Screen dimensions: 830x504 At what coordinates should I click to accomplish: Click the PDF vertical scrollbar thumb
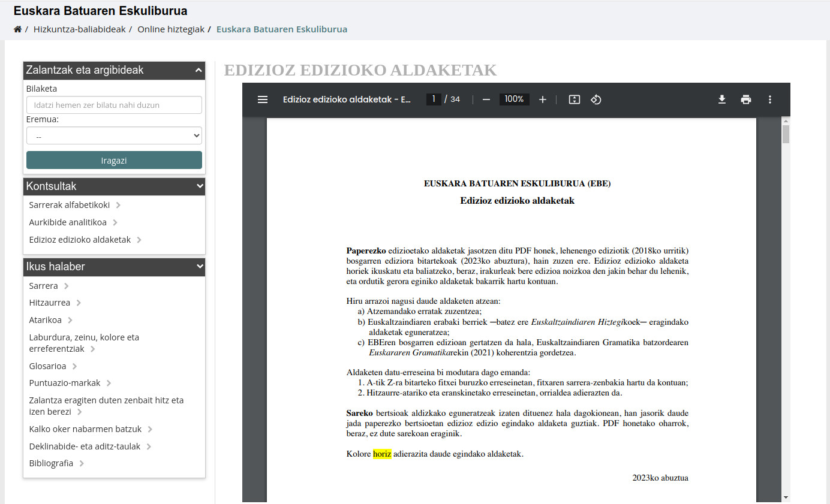pos(786,135)
